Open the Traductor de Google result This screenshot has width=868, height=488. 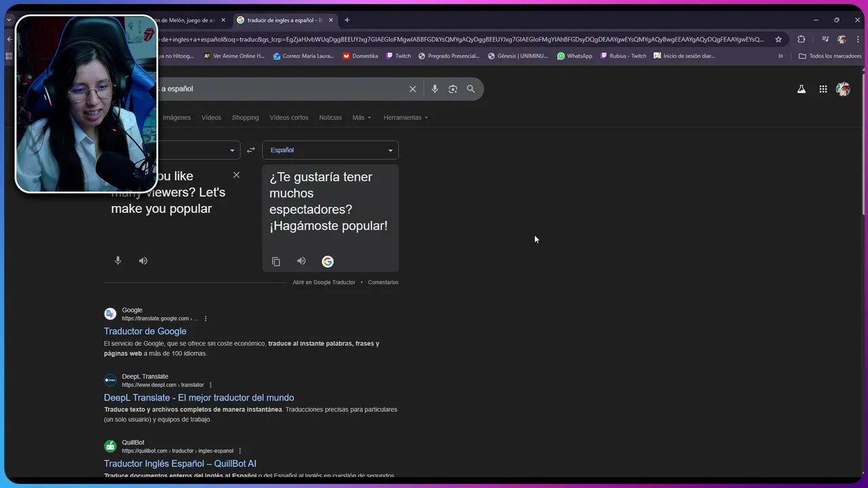pyautogui.click(x=145, y=331)
